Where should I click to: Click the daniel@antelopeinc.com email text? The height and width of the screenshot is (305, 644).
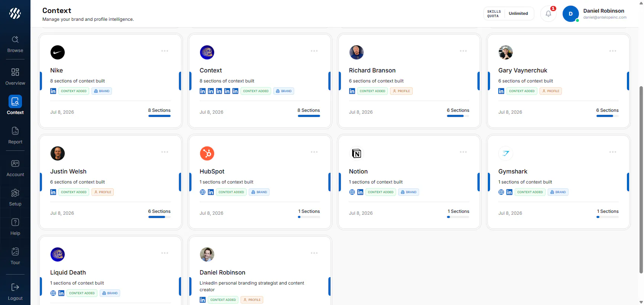click(x=605, y=17)
